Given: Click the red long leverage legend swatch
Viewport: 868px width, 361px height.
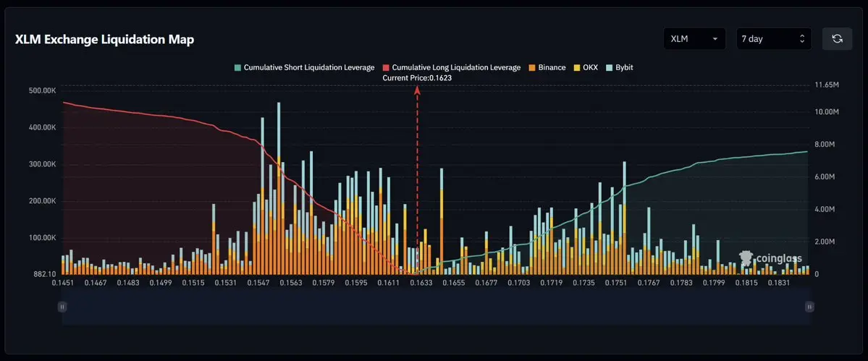Looking at the screenshot, I should pos(386,67).
